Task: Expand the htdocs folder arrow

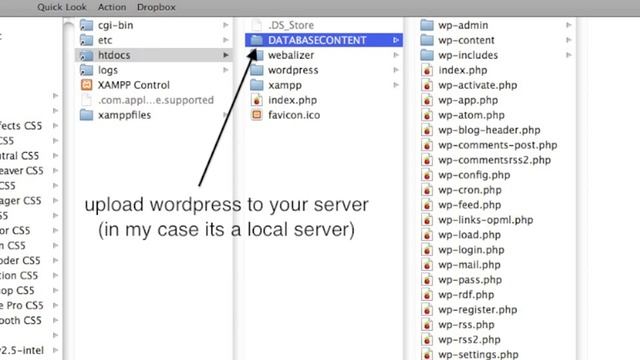Action: tap(226, 55)
